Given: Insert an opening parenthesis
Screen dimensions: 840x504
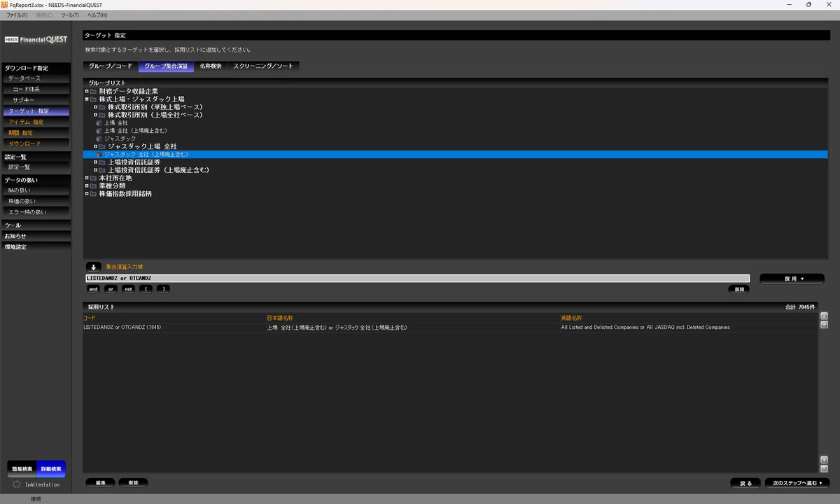Looking at the screenshot, I should [x=146, y=289].
